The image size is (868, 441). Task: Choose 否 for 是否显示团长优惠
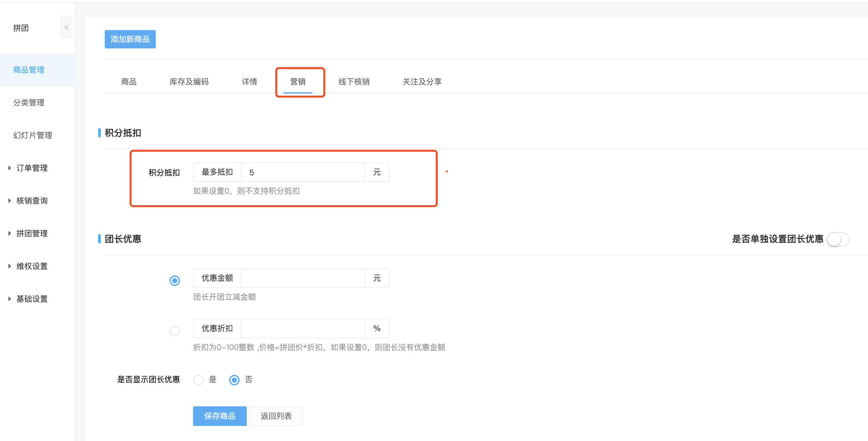pos(235,380)
